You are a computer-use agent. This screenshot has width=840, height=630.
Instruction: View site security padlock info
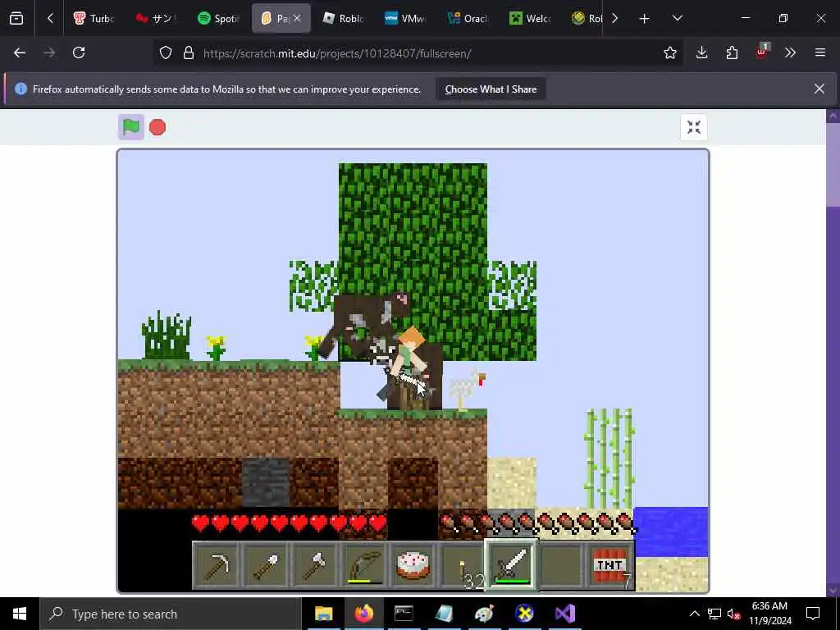[189, 53]
